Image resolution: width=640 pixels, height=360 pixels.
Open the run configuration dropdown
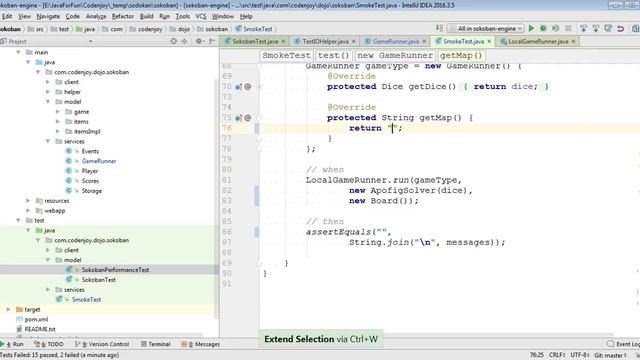[x=486, y=29]
